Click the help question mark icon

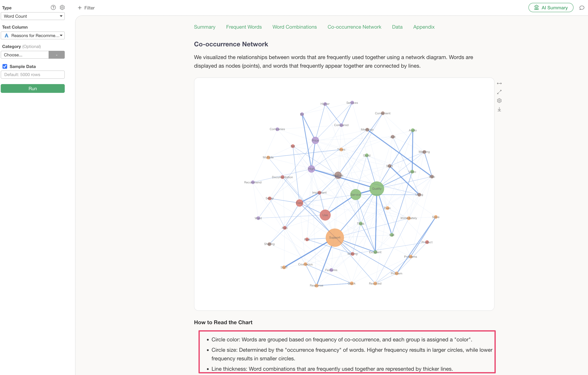53,8
